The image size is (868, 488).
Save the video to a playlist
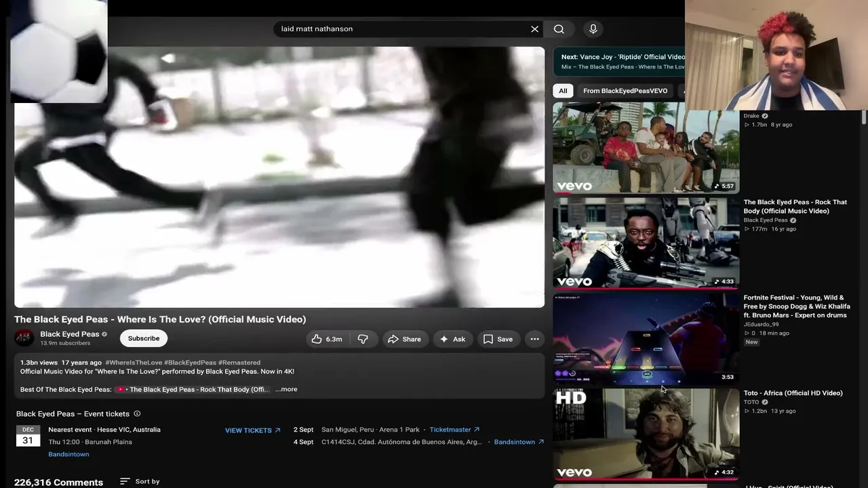(x=498, y=339)
